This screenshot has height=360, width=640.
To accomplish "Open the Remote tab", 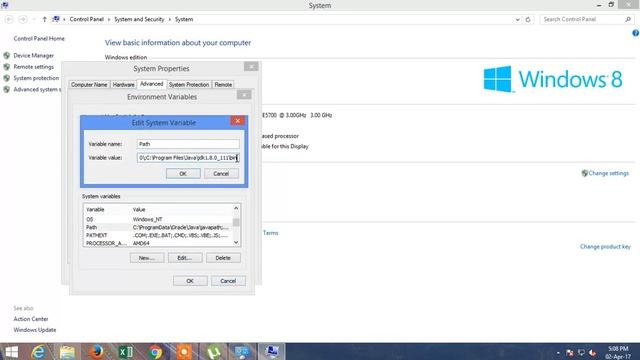I will point(223,84).
